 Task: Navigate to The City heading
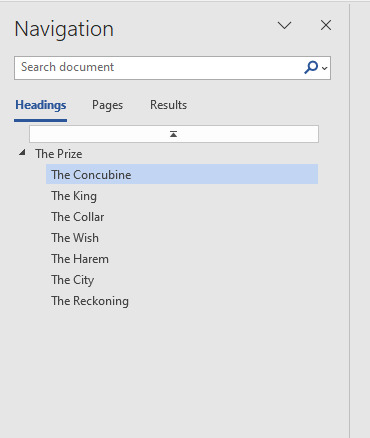[x=73, y=280]
